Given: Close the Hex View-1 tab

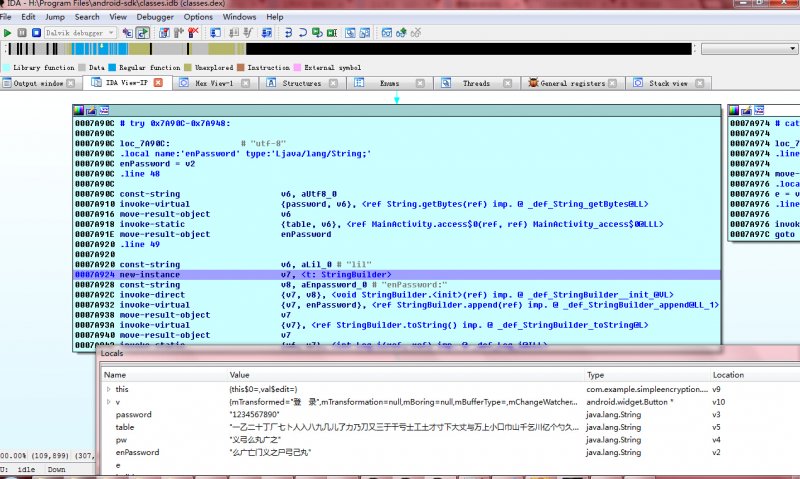Looking at the screenshot, I should pyautogui.click(x=245, y=83).
